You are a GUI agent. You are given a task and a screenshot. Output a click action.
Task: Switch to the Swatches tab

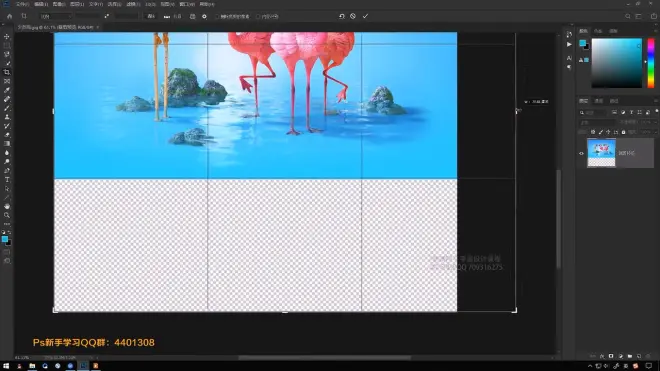tap(598, 31)
